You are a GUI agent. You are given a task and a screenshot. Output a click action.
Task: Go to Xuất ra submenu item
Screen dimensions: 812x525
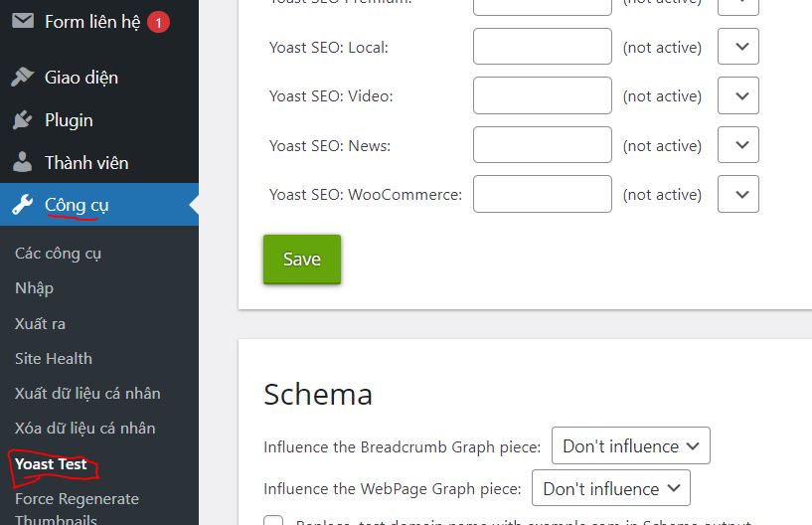tap(40, 324)
